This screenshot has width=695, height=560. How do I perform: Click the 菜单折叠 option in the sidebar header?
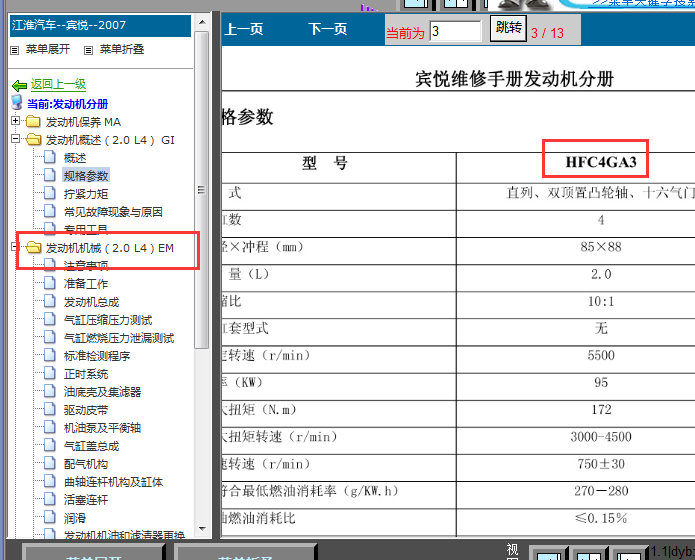[122, 49]
